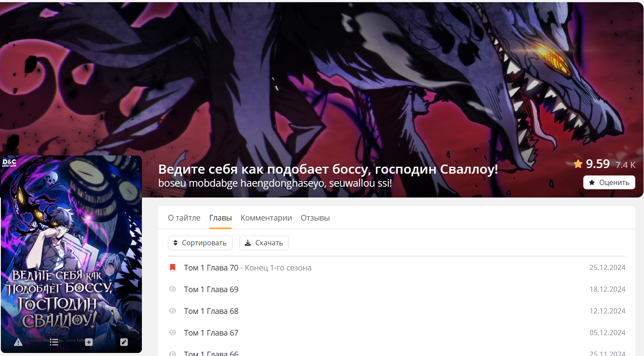644x356 pixels.
Task: Click the manga cover thumbnail image
Action: (x=71, y=254)
